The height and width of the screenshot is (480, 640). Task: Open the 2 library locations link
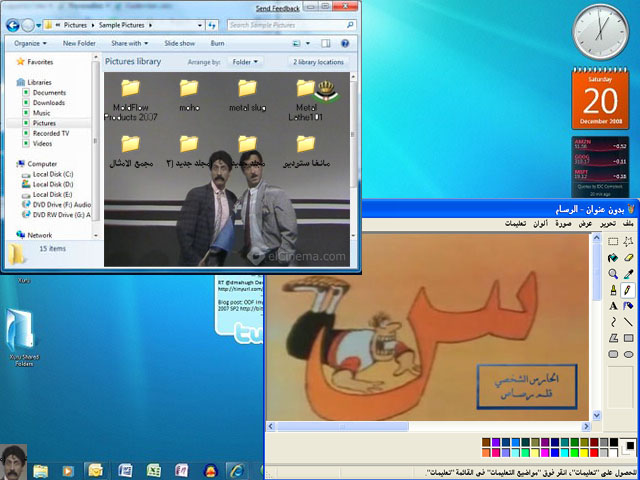coord(318,62)
